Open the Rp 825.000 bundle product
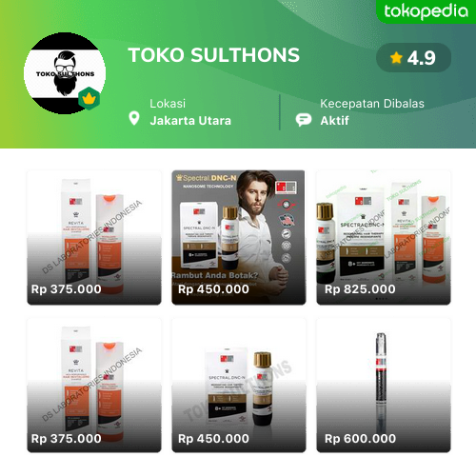Viewport: 476px width, 476px height. 384,237
